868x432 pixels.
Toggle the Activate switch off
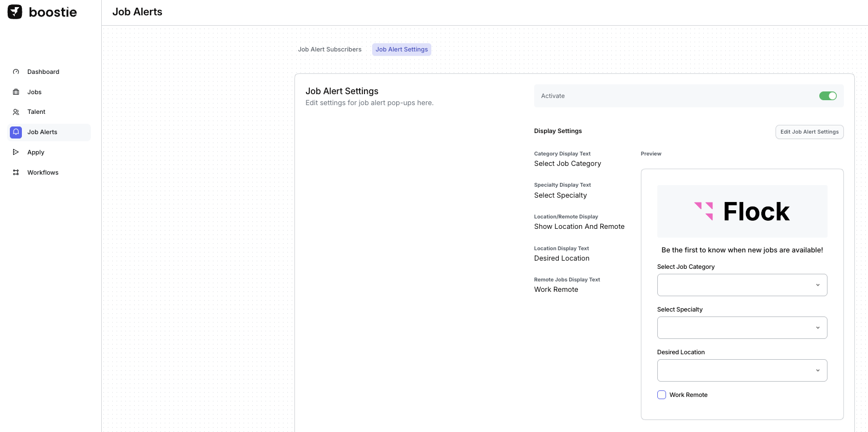(x=828, y=96)
